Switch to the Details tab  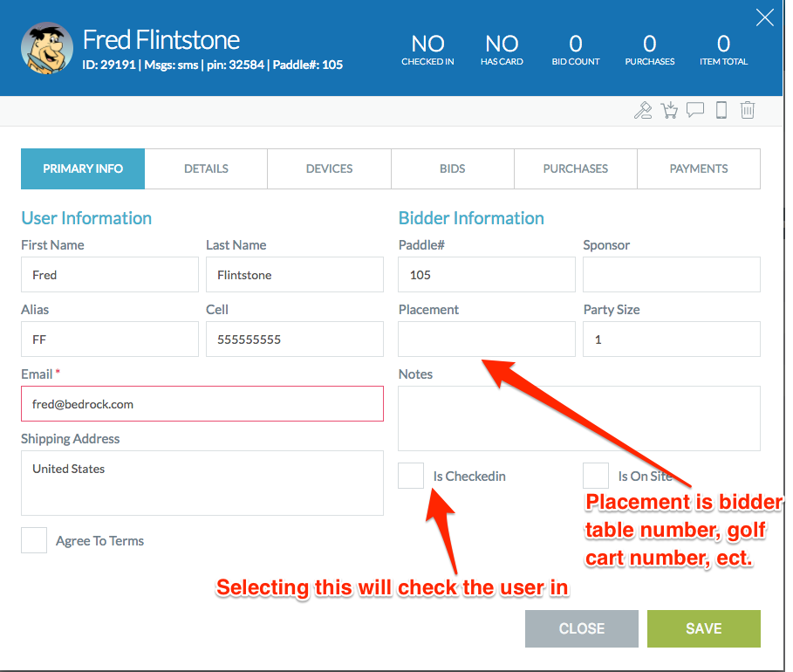206,168
